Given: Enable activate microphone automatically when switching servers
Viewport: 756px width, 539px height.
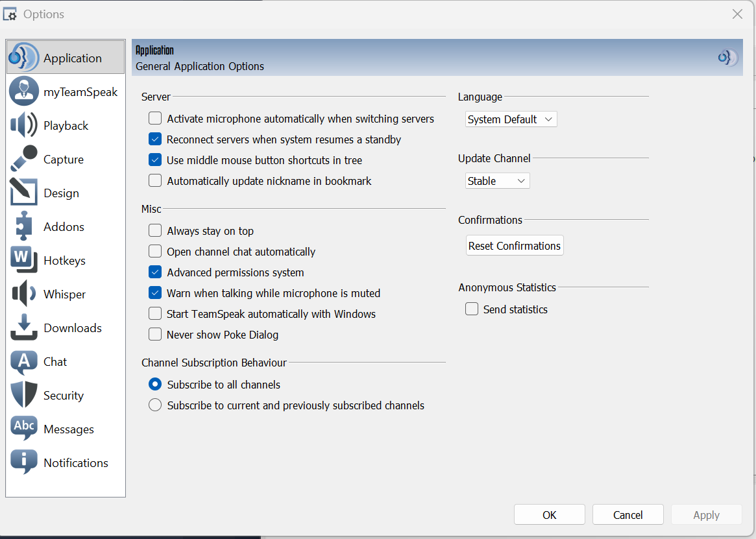Looking at the screenshot, I should (155, 118).
